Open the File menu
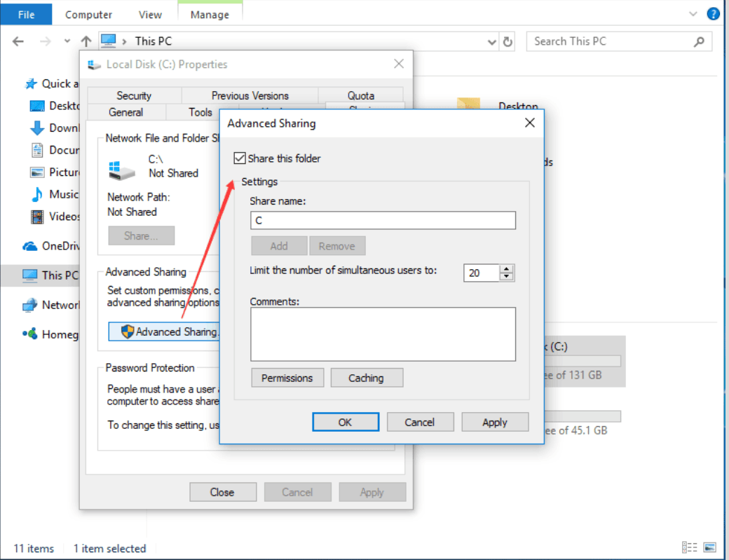Viewport: 729px width, 560px height. pyautogui.click(x=26, y=15)
